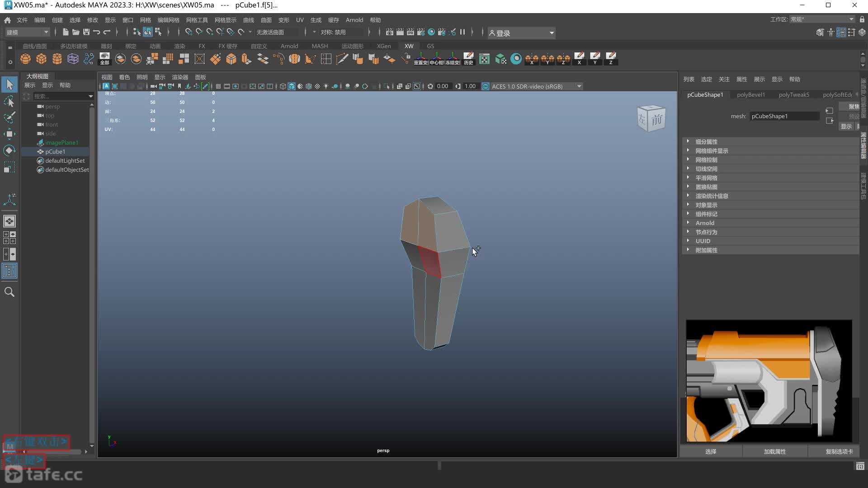The width and height of the screenshot is (868, 488).
Task: Toggle wireframe shading in viewport
Action: pyautogui.click(x=283, y=86)
